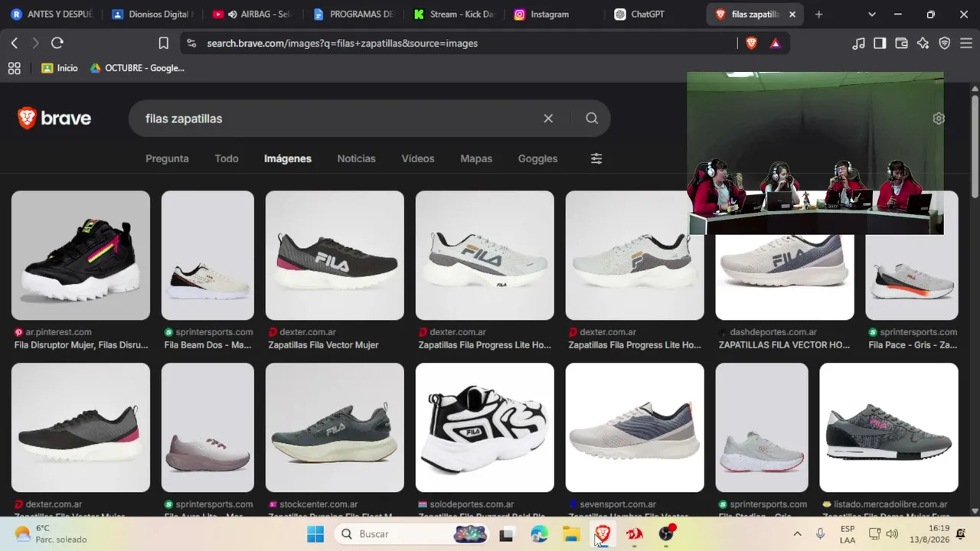
Task: Close the filas zapatillas tab
Action: (x=792, y=15)
